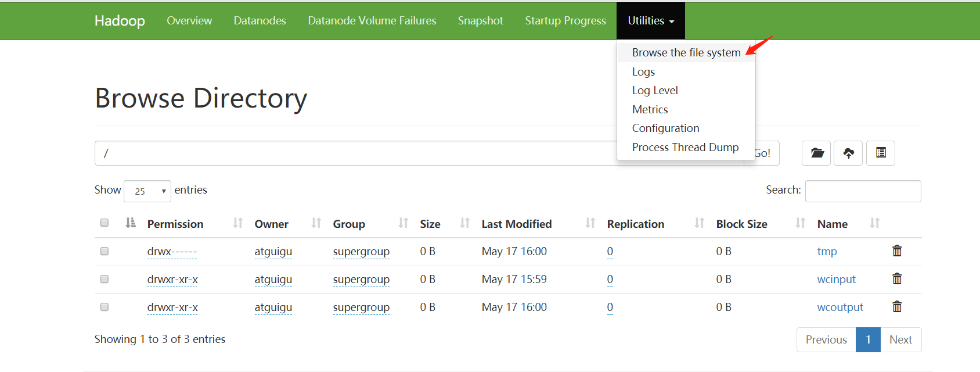
Task: Click the cut and paste list icon
Action: [x=881, y=153]
